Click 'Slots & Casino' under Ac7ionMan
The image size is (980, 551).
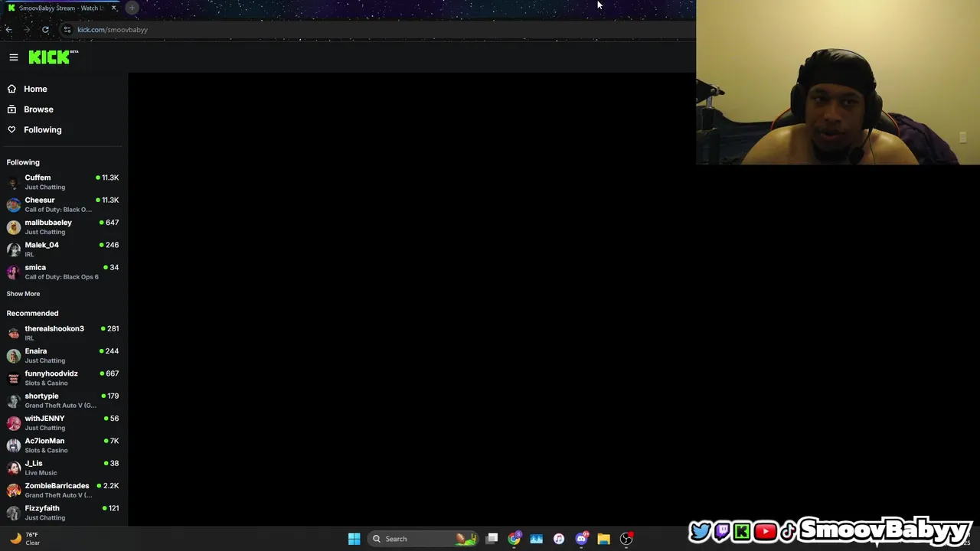click(46, 451)
